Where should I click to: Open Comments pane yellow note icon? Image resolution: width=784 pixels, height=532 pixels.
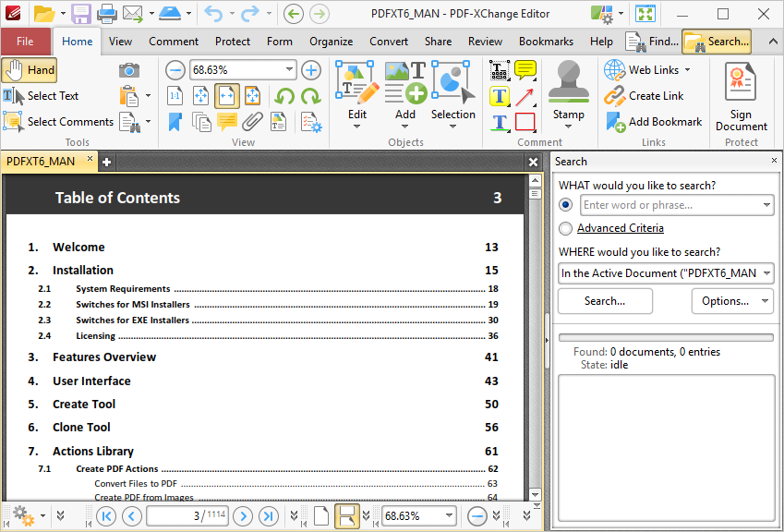pyautogui.click(x=227, y=122)
